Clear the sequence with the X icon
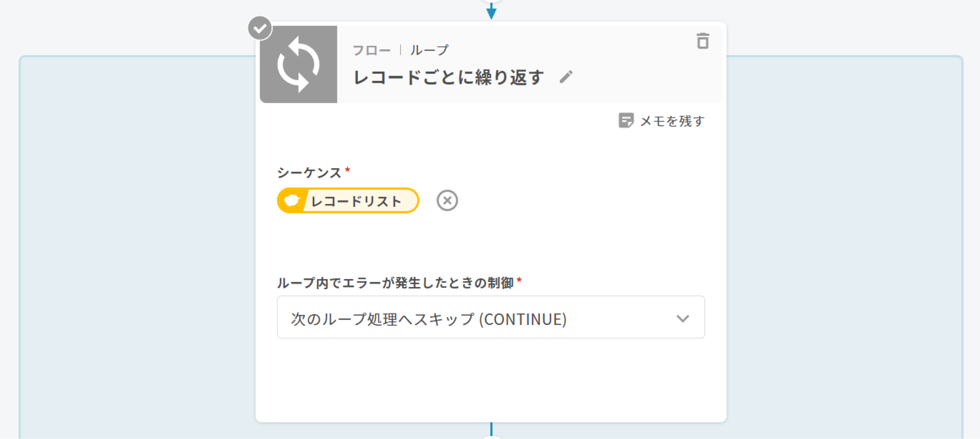 click(447, 201)
